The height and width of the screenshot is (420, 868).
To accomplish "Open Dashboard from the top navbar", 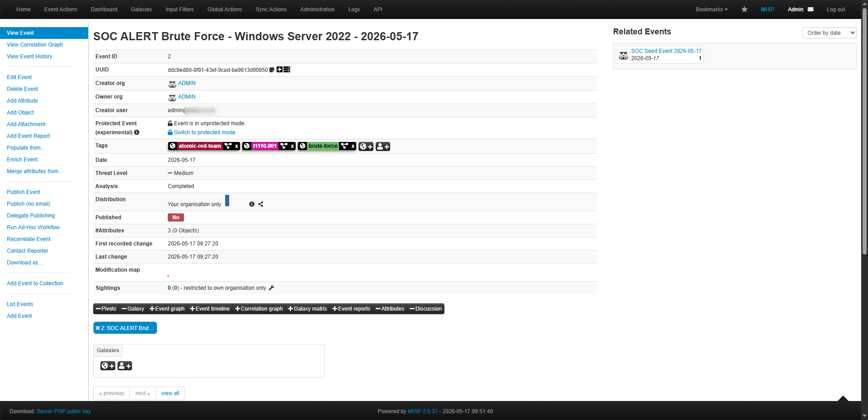I will point(104,9).
